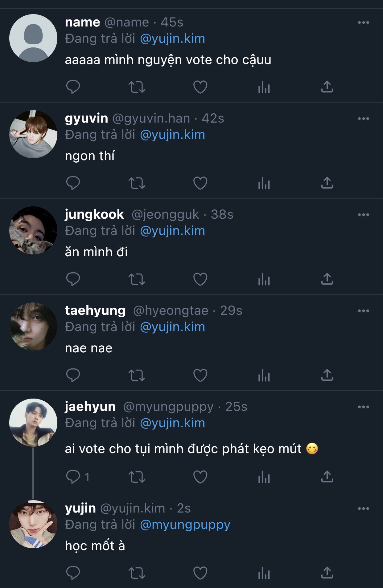Viewport: 383px width, 588px height.
Task: Open more options menu on jungkook's tweet
Action: coord(363,215)
